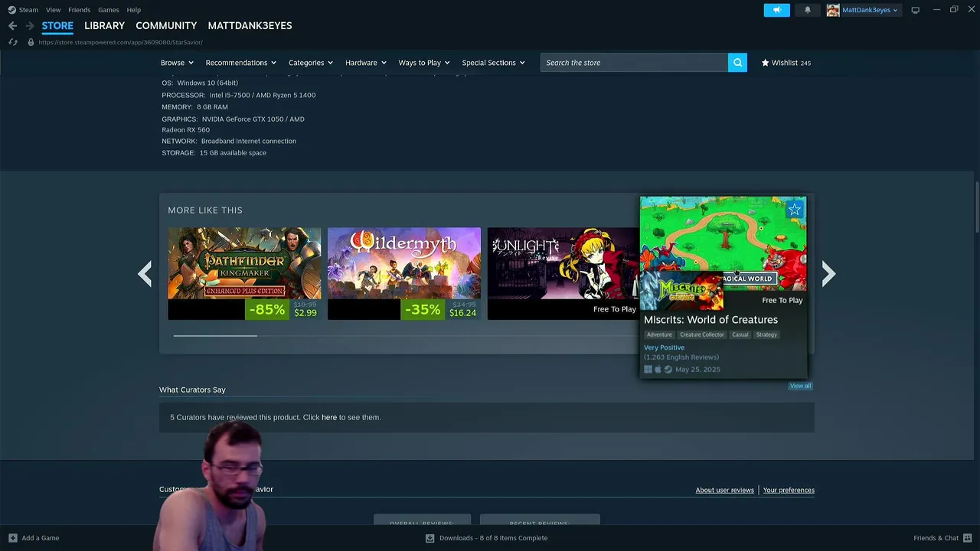Screen dimensions: 980x551
Task: Open Sunlight game thumbnail
Action: click(563, 263)
